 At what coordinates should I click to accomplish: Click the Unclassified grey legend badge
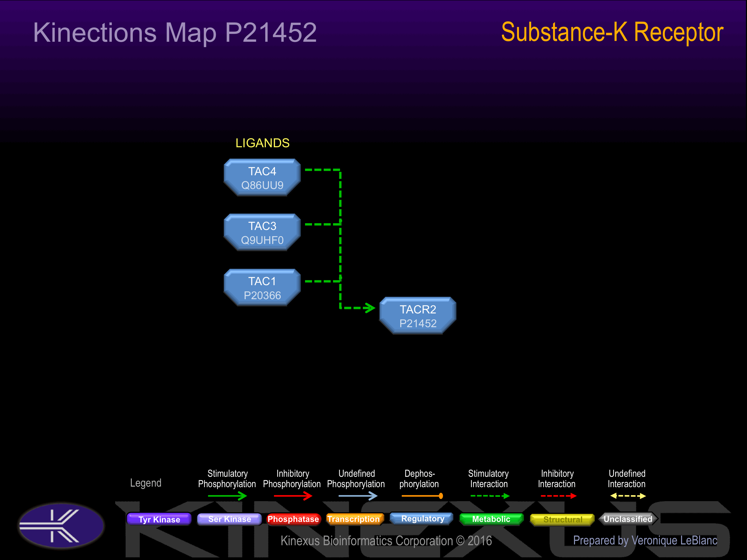[x=628, y=519]
